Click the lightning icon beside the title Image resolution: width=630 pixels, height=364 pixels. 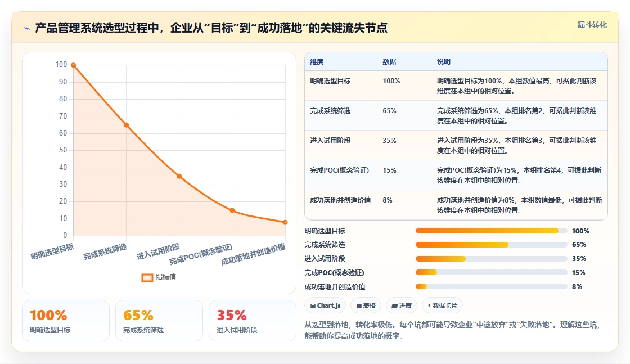[x=27, y=28]
